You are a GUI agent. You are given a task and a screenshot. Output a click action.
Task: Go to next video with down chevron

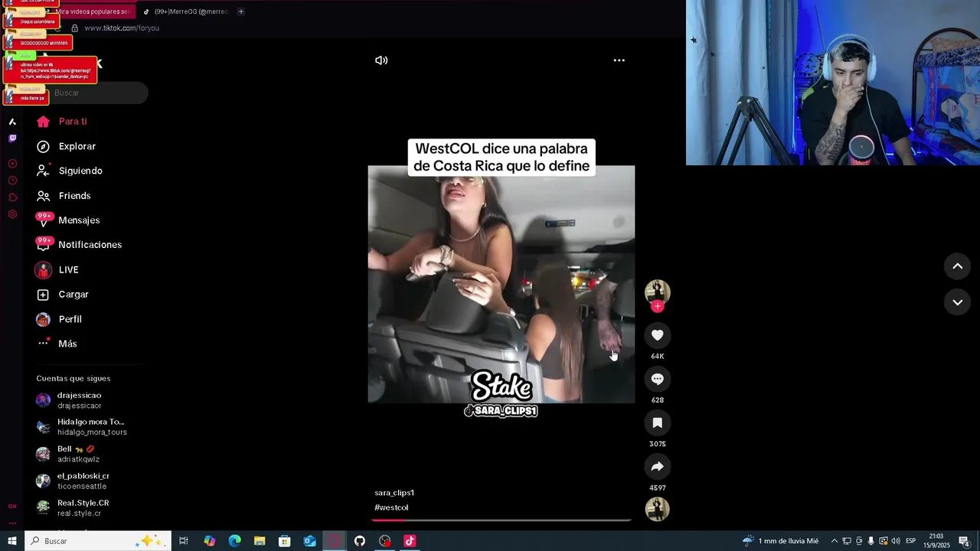pos(957,302)
